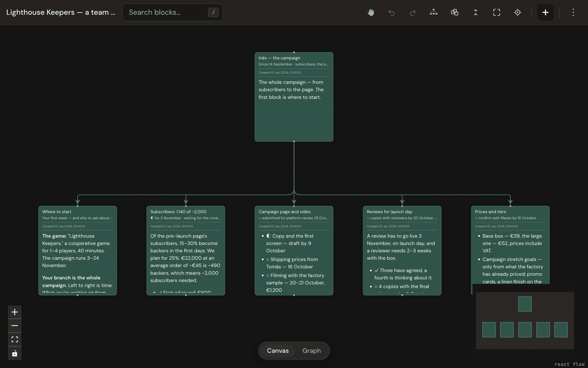Focus the Search blocks field
The height and width of the screenshot is (368, 588).
pos(172,12)
